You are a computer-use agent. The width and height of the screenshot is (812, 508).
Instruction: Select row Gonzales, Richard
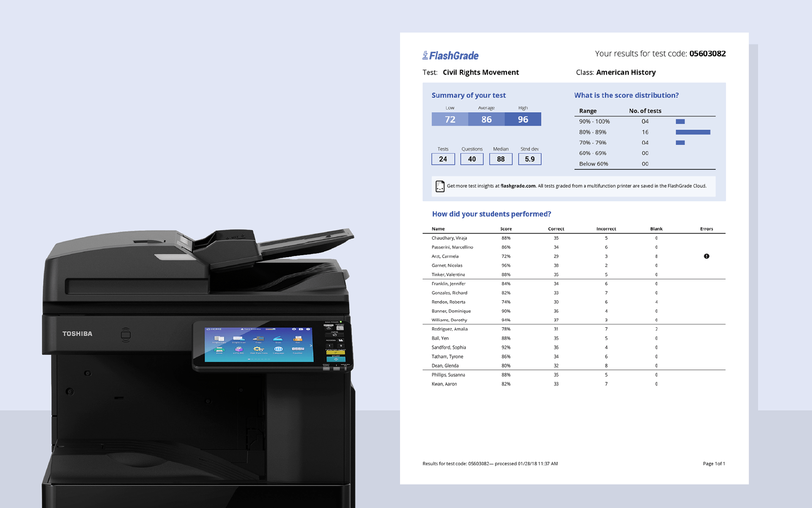tap(574, 293)
